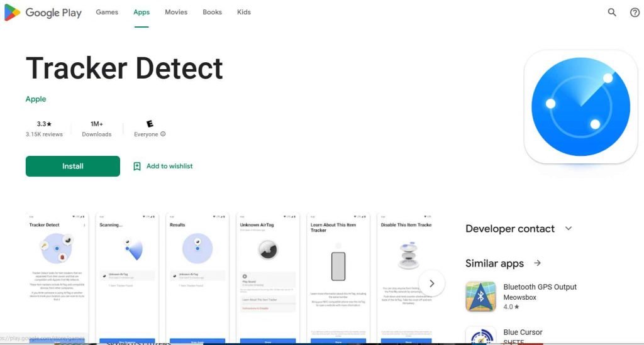Image resolution: width=644 pixels, height=345 pixels.
Task: Open the Results screenshot thumbnail
Action: tap(197, 278)
